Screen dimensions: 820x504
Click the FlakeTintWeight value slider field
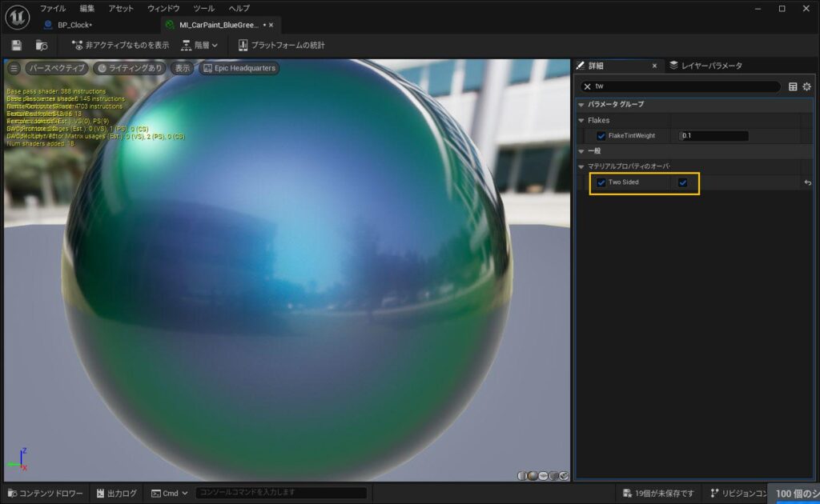click(713, 136)
